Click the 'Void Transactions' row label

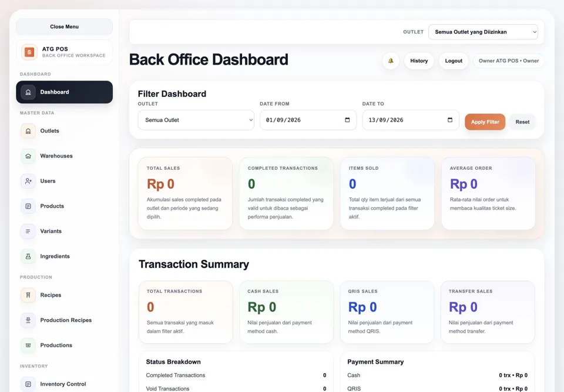click(x=167, y=388)
